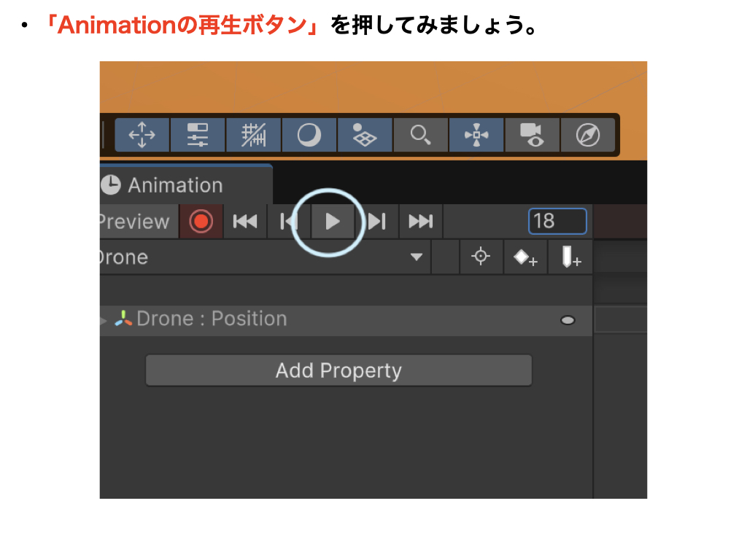Screen dimensions: 747x560
Task: Go to the next keyframe
Action: point(376,222)
